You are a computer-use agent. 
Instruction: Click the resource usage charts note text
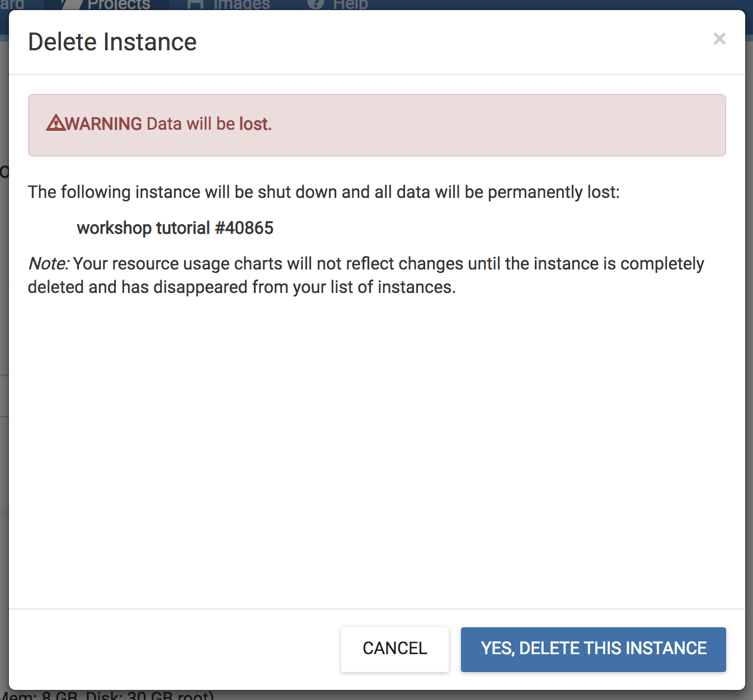pos(366,275)
